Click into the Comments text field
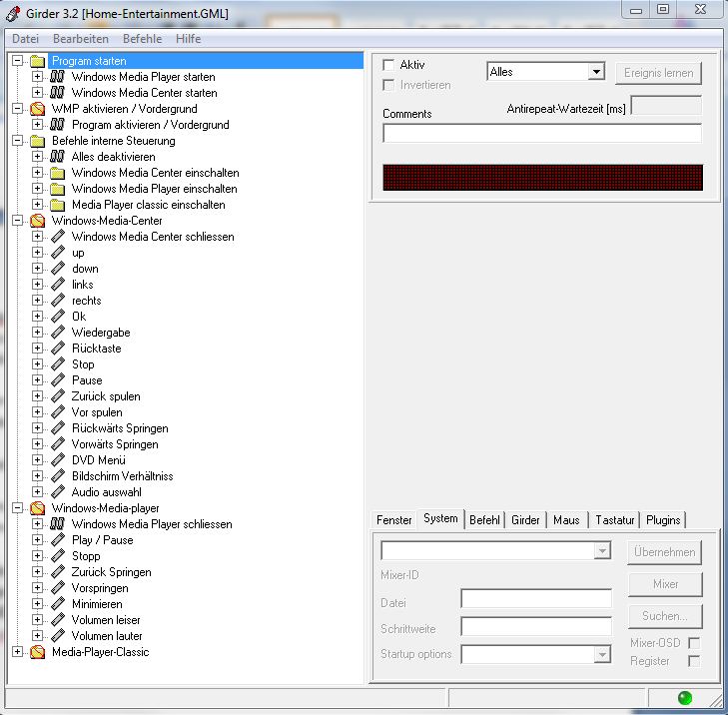The image size is (728, 715). pyautogui.click(x=541, y=133)
